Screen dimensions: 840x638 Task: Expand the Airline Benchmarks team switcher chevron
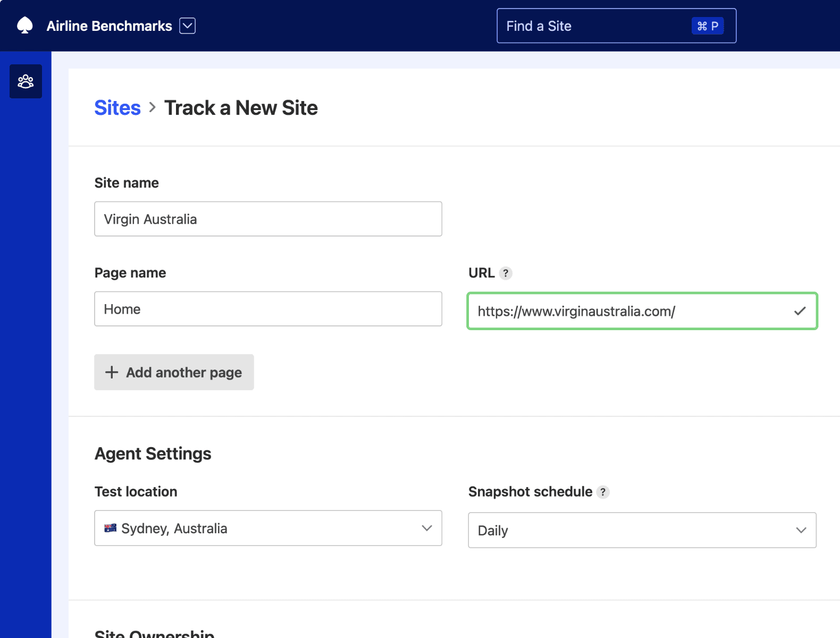pyautogui.click(x=187, y=26)
